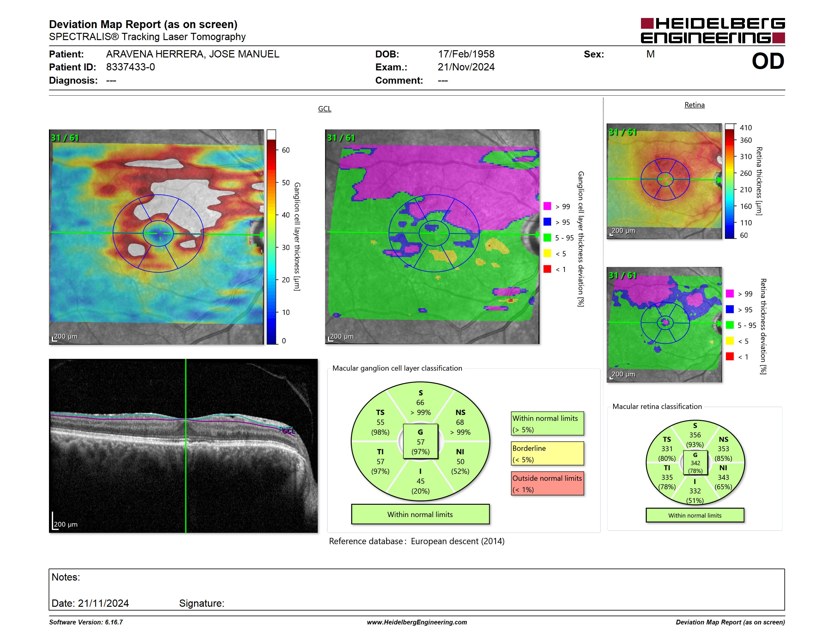Screen dimensions: 834x644
Task: Select retina sector NI with value 343
Action: (723, 477)
